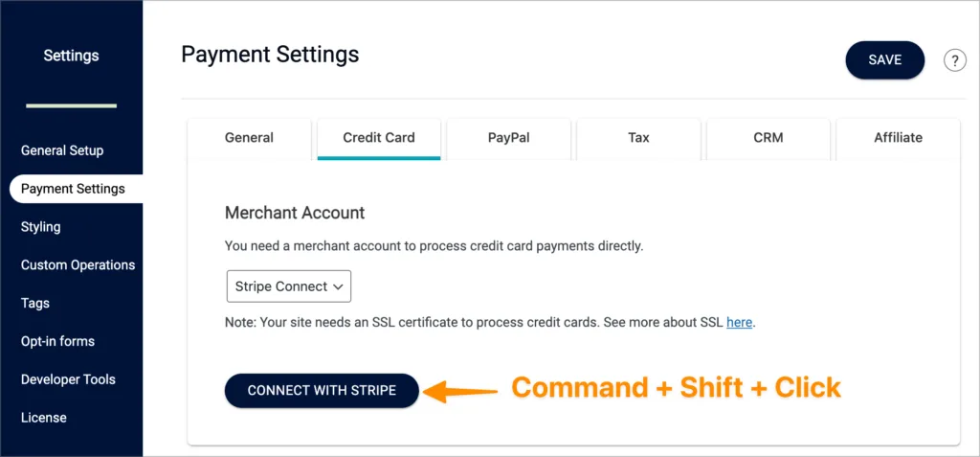
Task: Open Developer Tools in sidebar
Action: coord(68,379)
